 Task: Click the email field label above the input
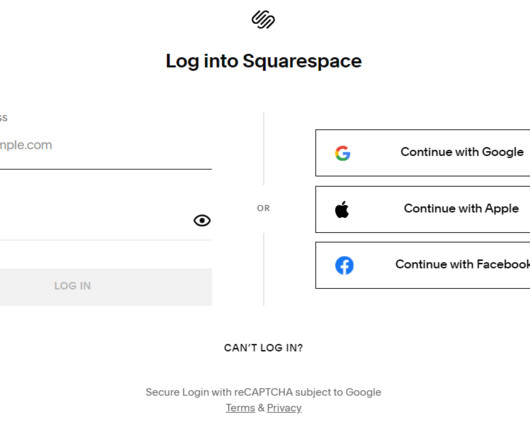point(3,118)
